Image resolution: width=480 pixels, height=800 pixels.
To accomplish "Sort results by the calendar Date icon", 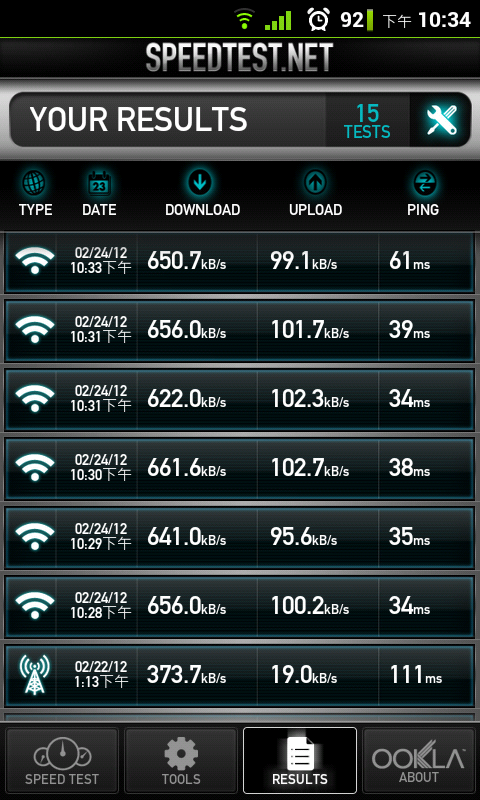I will point(99,183).
